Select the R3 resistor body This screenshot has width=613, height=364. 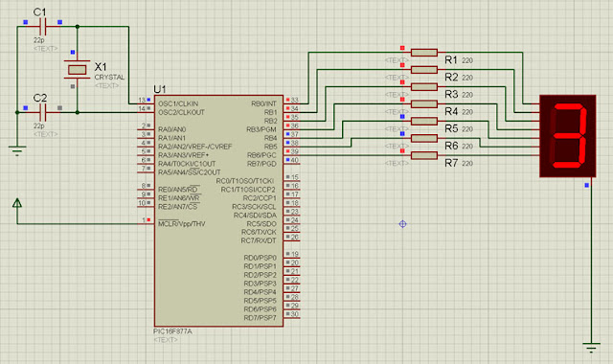tap(424, 87)
